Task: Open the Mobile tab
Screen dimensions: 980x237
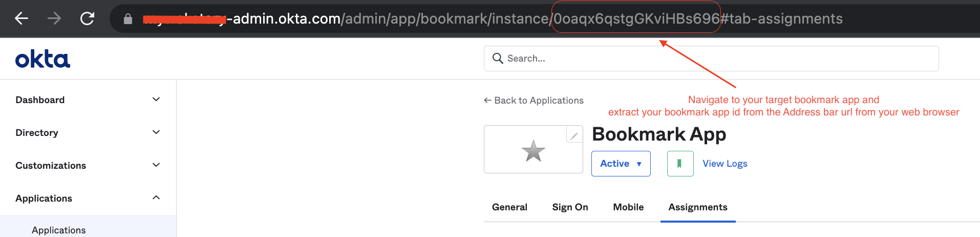Action: click(x=628, y=207)
